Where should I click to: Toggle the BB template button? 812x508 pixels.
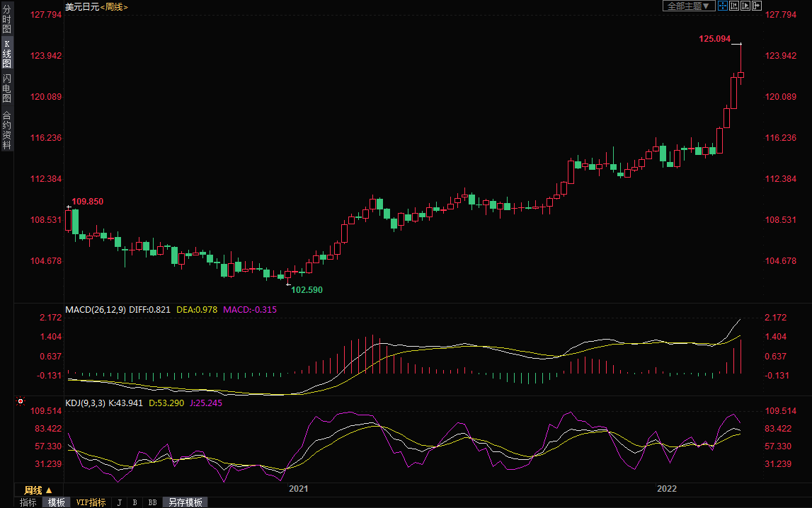pyautogui.click(x=152, y=502)
